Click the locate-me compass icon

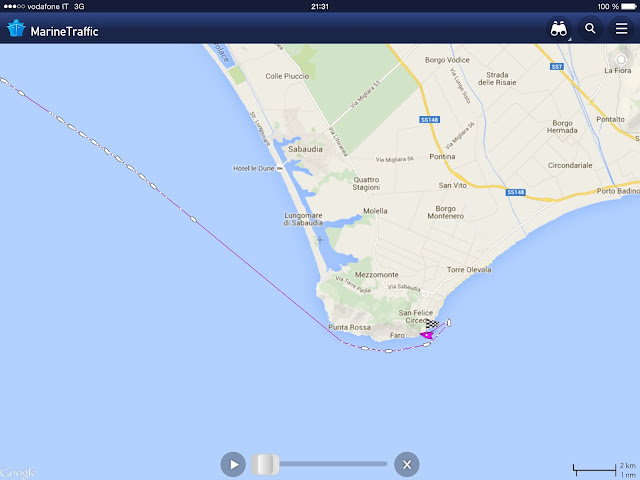pyautogui.click(x=621, y=60)
